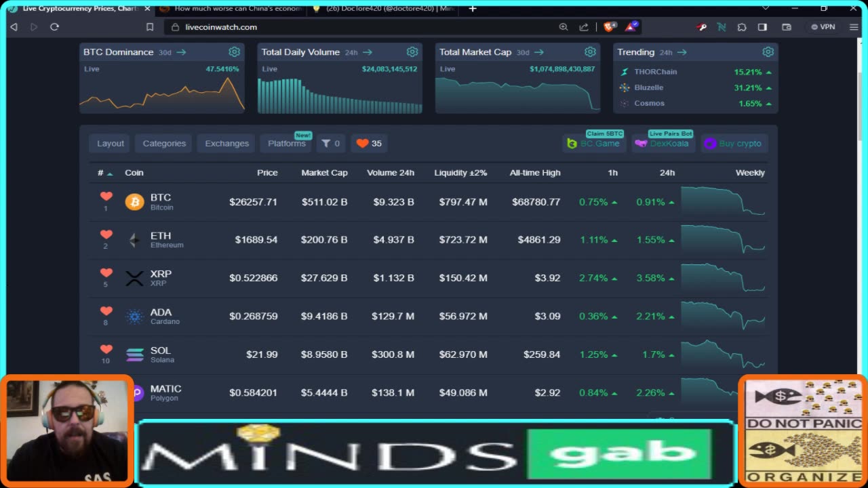Open the Platforms dropdown
The width and height of the screenshot is (868, 488).
(287, 143)
